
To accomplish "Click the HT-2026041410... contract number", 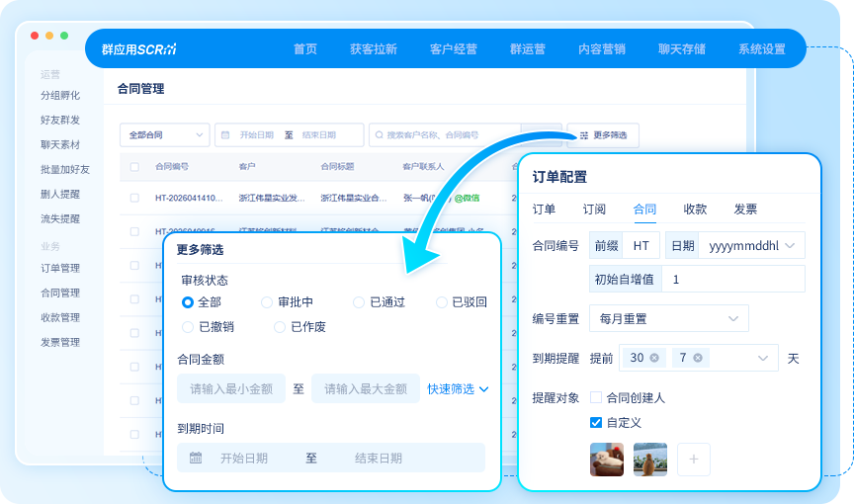I will pyautogui.click(x=189, y=198).
